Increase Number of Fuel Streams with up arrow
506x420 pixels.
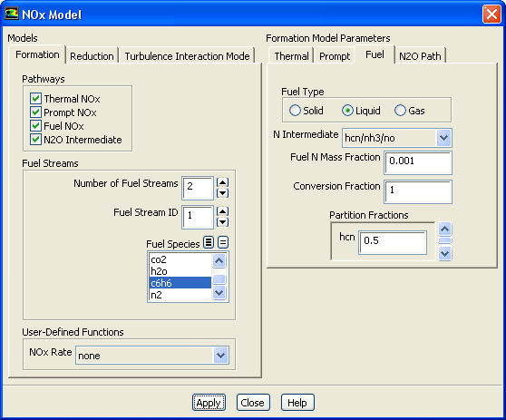[223, 182]
